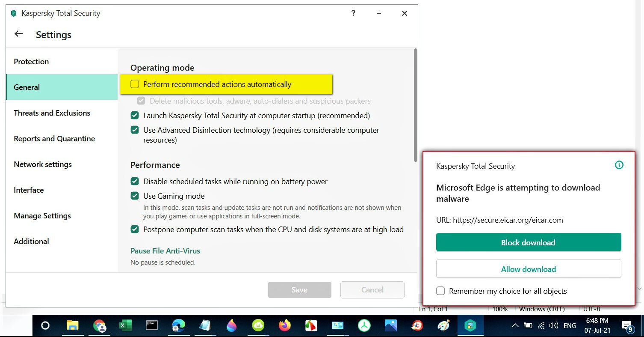Click the info icon in the Kaspersky notification

[619, 165]
